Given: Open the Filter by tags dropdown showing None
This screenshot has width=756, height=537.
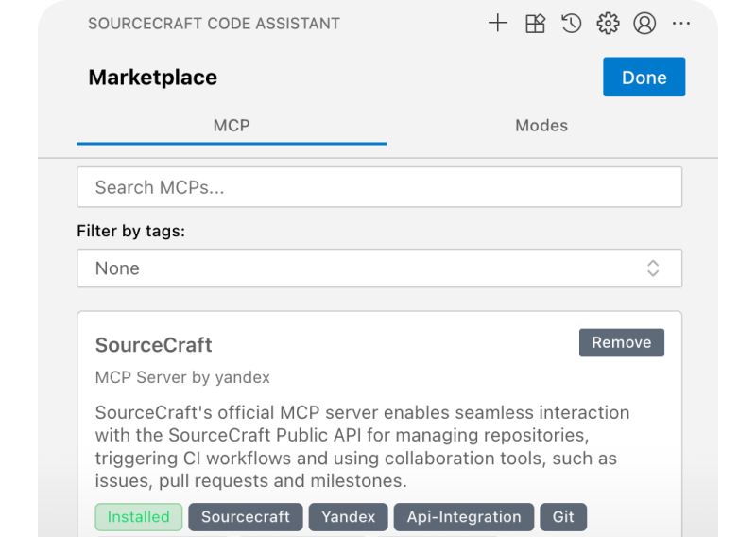Looking at the screenshot, I should [379, 268].
